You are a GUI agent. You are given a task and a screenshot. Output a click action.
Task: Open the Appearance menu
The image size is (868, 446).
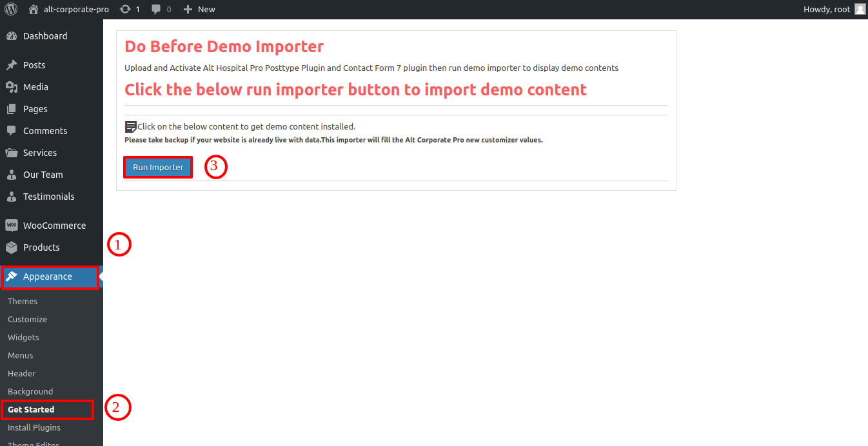coord(50,276)
